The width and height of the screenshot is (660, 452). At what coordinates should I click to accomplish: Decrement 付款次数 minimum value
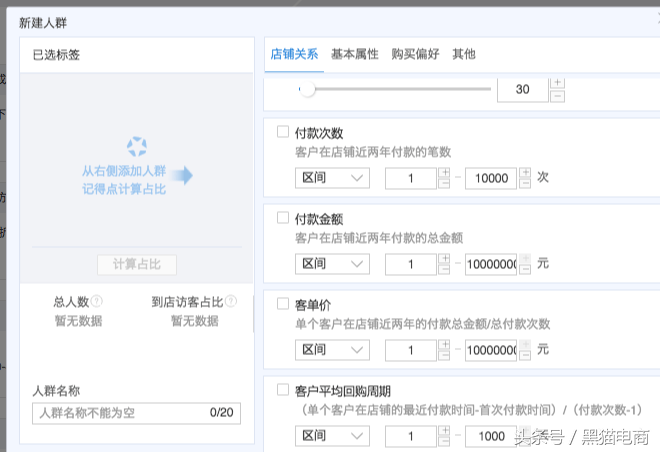tap(444, 183)
